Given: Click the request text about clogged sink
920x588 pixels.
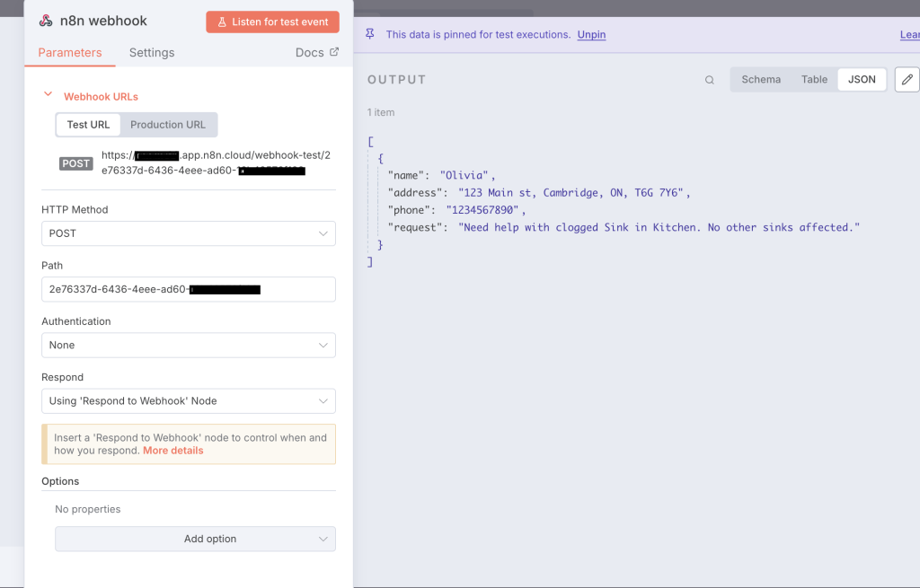Looking at the screenshot, I should [x=659, y=227].
